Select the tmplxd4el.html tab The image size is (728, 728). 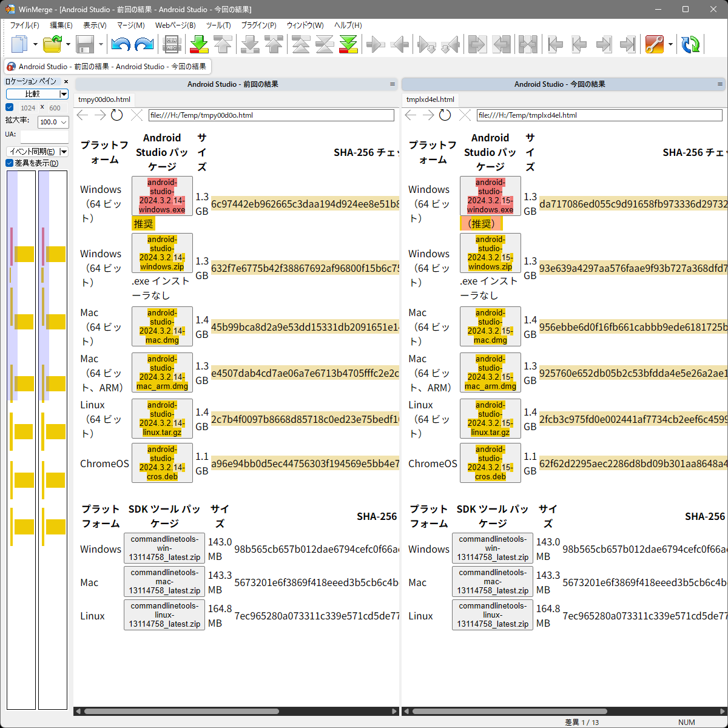click(431, 99)
